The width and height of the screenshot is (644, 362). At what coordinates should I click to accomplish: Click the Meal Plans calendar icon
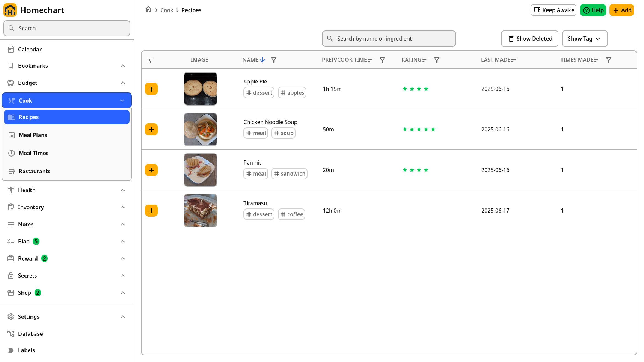coord(11,135)
